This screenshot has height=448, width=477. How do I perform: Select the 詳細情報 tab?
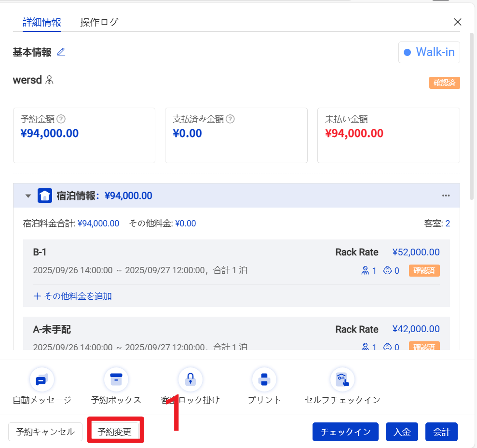pyautogui.click(x=41, y=22)
